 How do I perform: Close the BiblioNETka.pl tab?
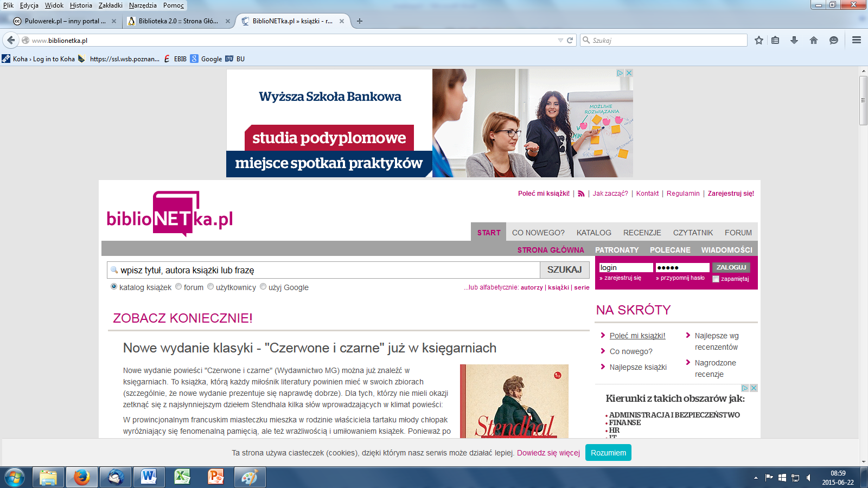[x=342, y=21]
